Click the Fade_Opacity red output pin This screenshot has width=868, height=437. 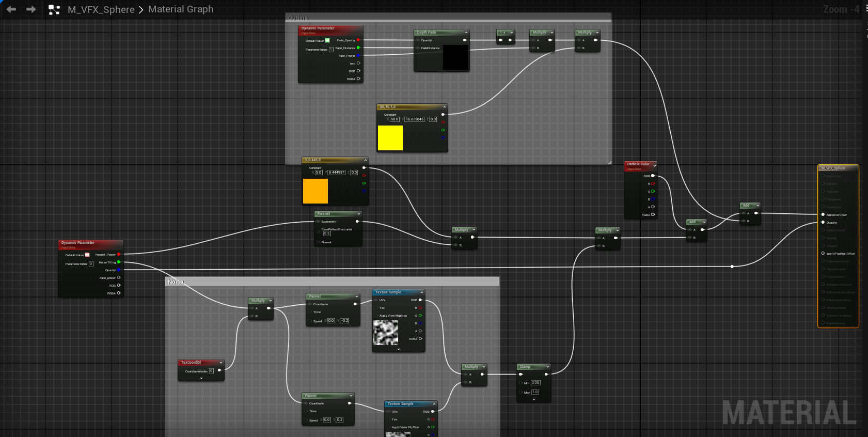tap(358, 40)
